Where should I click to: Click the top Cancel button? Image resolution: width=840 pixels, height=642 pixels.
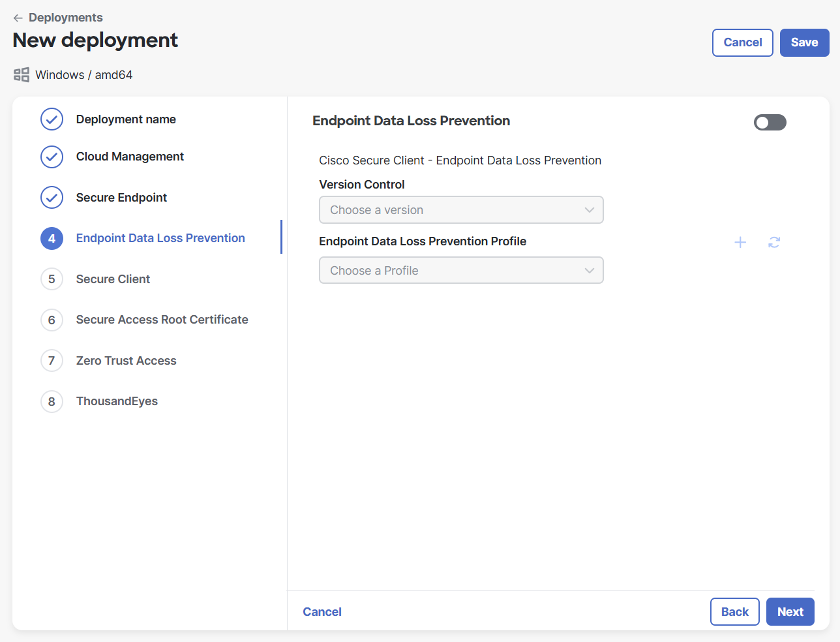pyautogui.click(x=742, y=42)
